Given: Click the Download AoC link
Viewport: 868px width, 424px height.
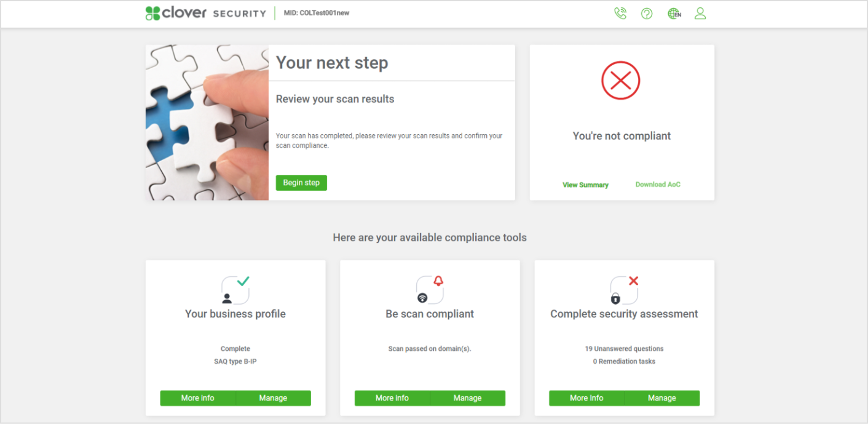Looking at the screenshot, I should [x=658, y=185].
